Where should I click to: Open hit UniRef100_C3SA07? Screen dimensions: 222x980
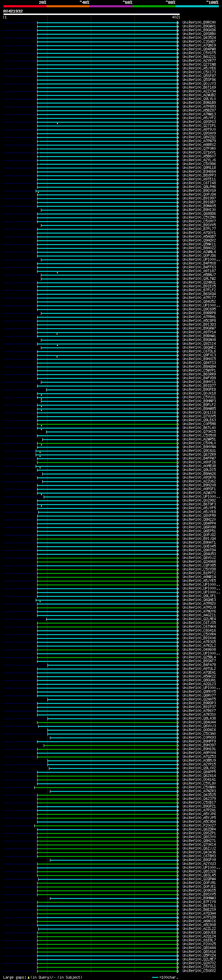(x=199, y=41)
